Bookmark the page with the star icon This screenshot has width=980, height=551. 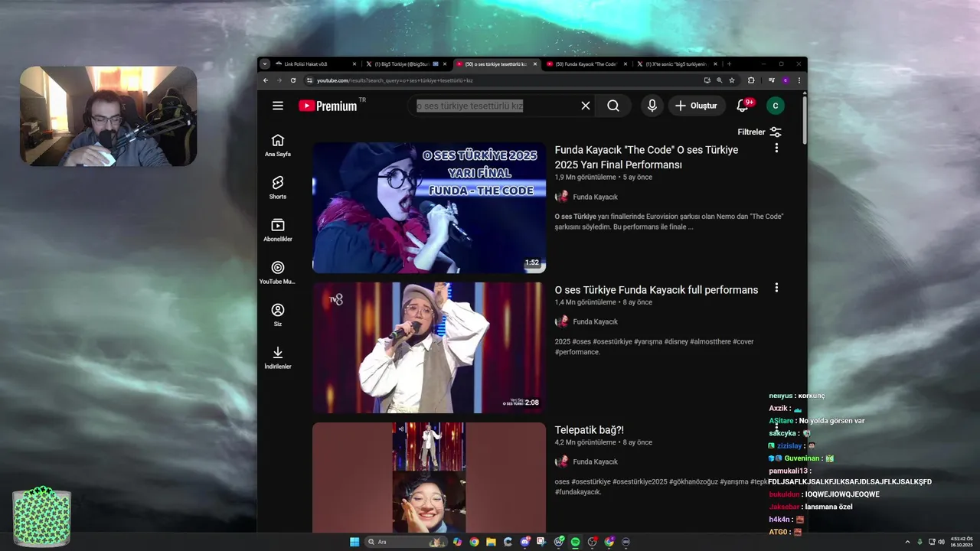point(732,80)
